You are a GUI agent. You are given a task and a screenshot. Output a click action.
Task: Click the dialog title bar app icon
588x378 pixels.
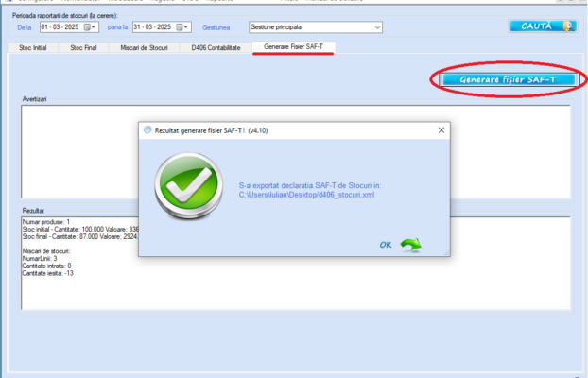[147, 130]
